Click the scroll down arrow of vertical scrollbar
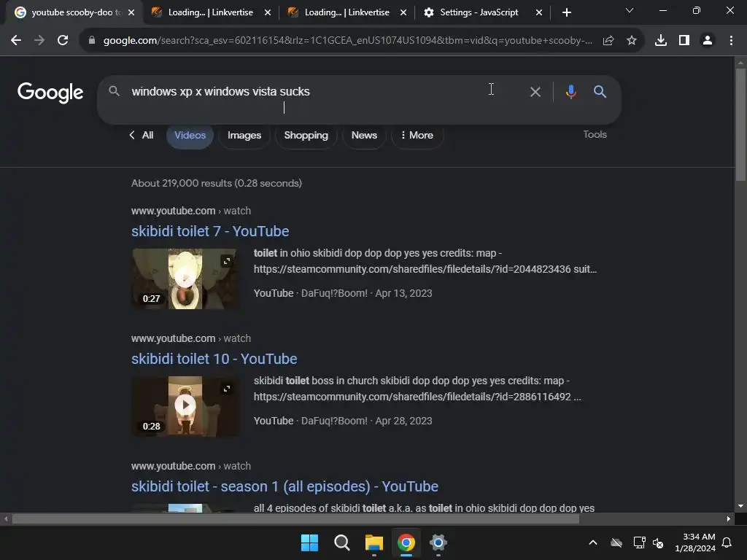The height and width of the screenshot is (560, 747). coord(740,506)
